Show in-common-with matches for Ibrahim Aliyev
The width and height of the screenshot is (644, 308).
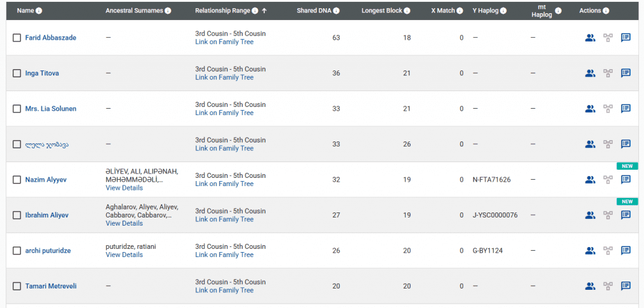(x=590, y=215)
